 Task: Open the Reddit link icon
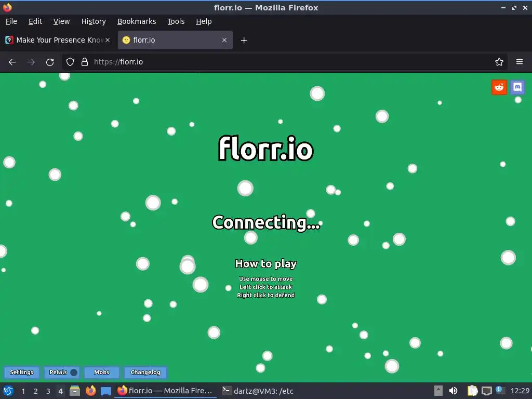[499, 87]
